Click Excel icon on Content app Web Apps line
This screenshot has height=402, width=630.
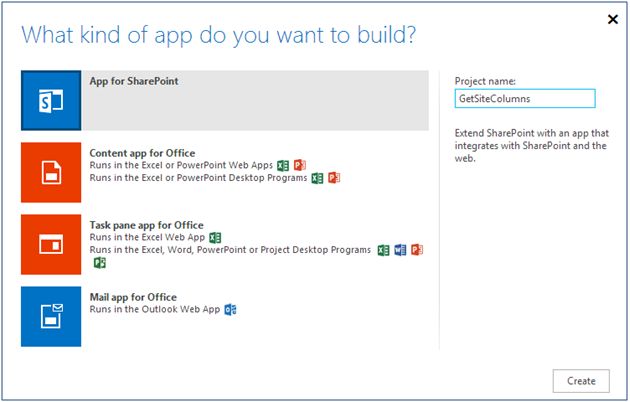283,165
